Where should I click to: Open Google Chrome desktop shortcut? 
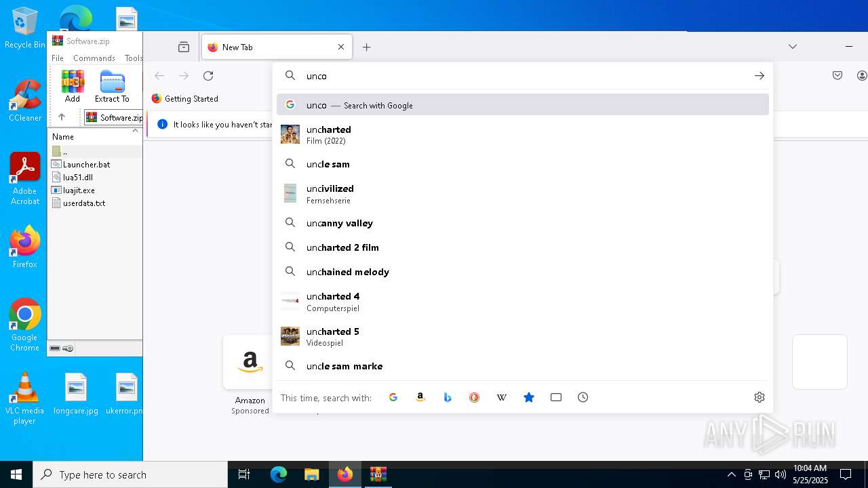25,325
